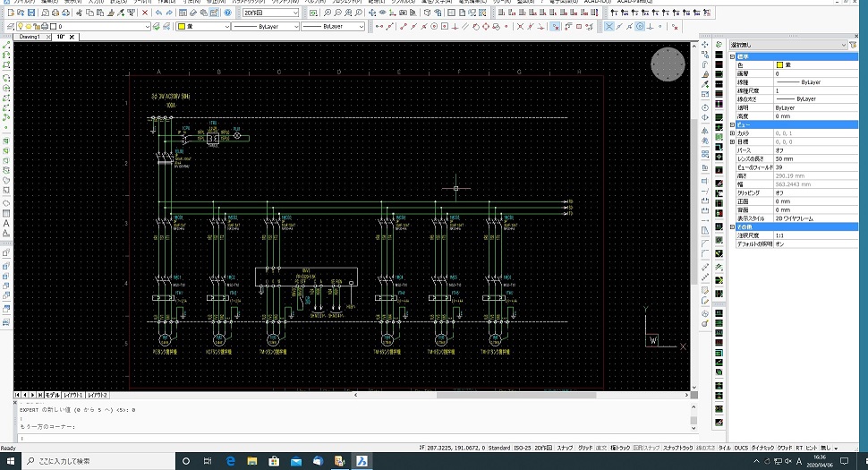Collapse the その他 section in Properties

[732, 227]
